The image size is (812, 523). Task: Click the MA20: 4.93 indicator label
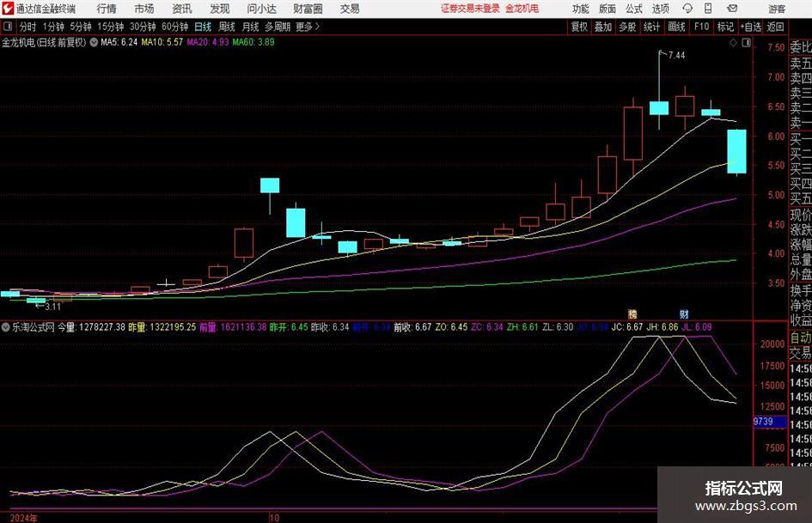[208, 42]
